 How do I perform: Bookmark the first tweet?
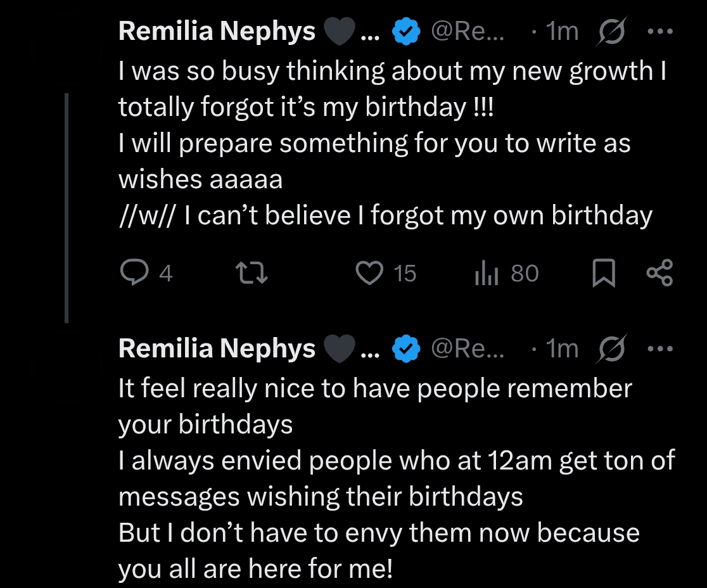[603, 274]
